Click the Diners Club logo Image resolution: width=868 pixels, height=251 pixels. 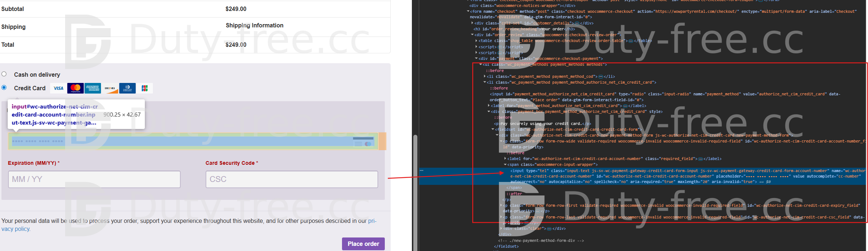pyautogui.click(x=127, y=88)
